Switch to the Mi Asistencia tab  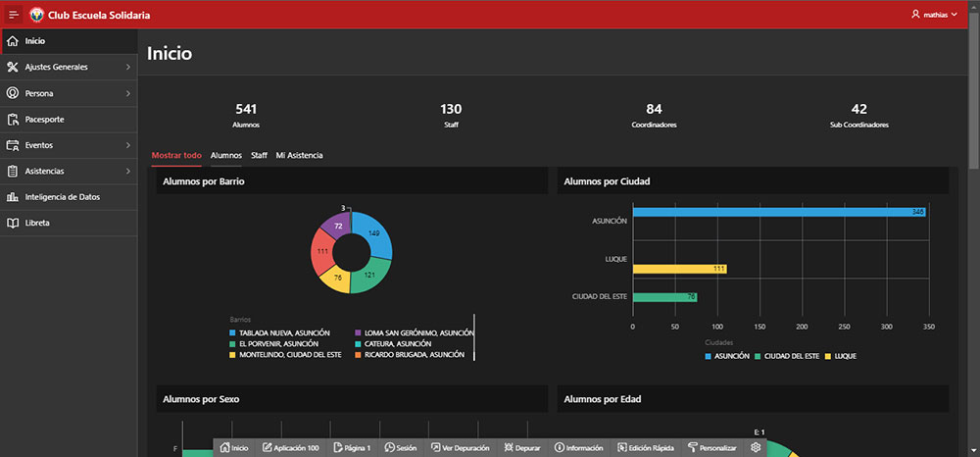tap(299, 155)
